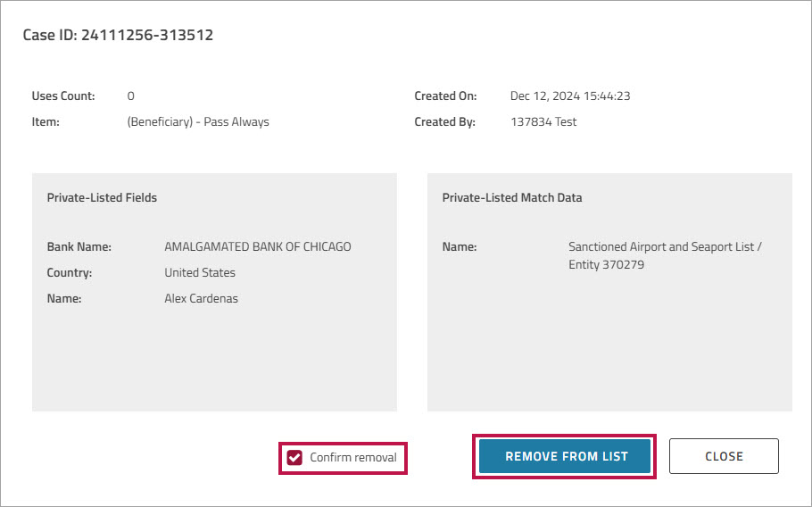The image size is (812, 507).
Task: Tick the Confirm removal checkbox
Action: click(294, 457)
